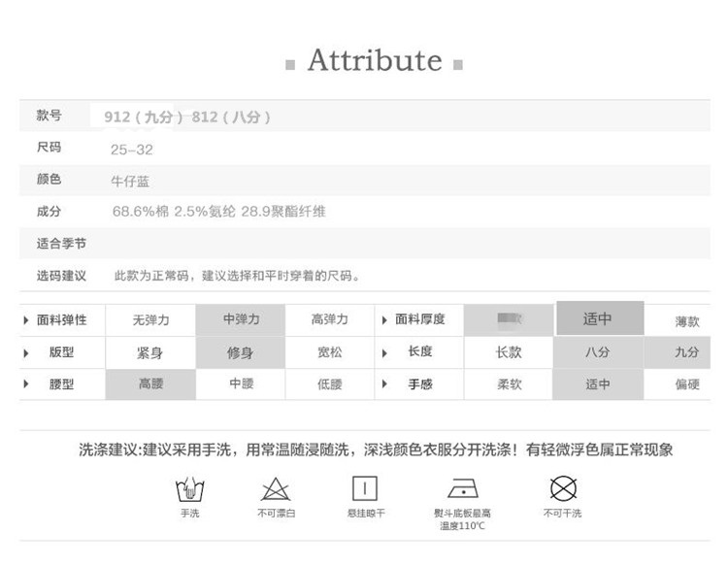This screenshot has height=566, width=728.
Task: Click the triangle arrow beside 面料弹性
Action: coord(26,320)
